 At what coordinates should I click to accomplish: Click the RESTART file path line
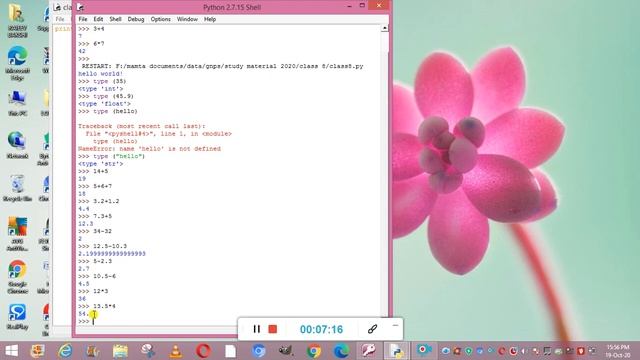(x=222, y=66)
